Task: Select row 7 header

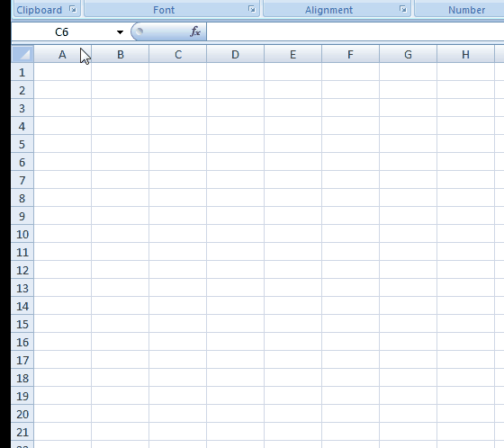Action: [22, 180]
